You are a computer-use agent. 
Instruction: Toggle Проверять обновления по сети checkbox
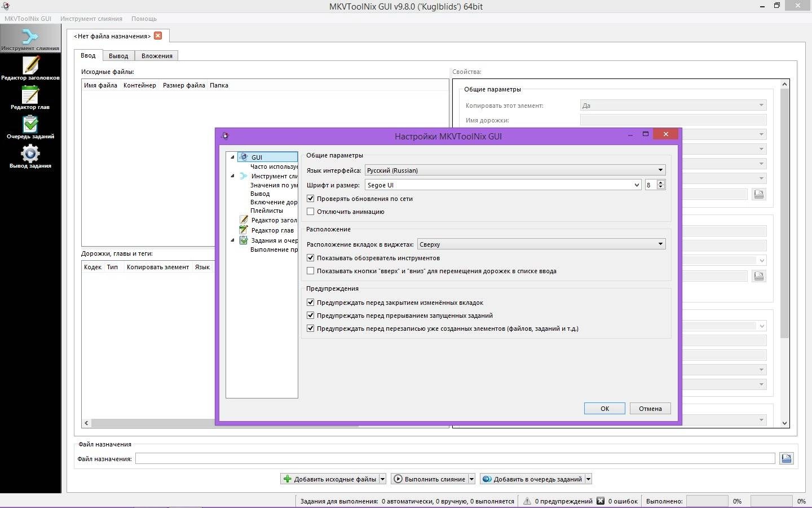pos(310,199)
